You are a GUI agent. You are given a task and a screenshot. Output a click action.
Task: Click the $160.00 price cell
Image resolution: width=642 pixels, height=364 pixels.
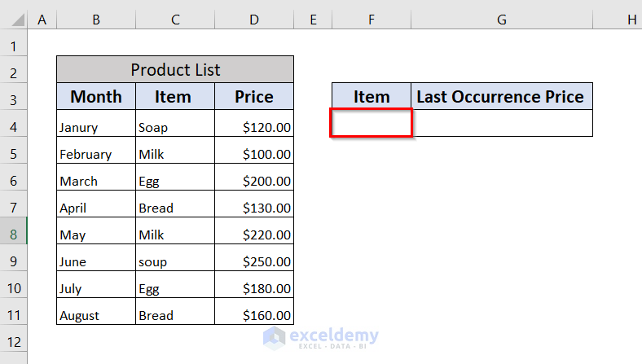point(254,315)
